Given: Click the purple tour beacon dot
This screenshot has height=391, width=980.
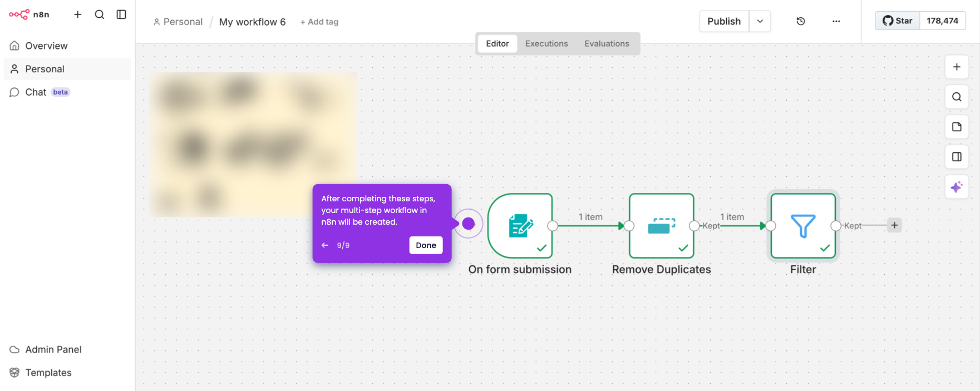Looking at the screenshot, I should tap(469, 224).
